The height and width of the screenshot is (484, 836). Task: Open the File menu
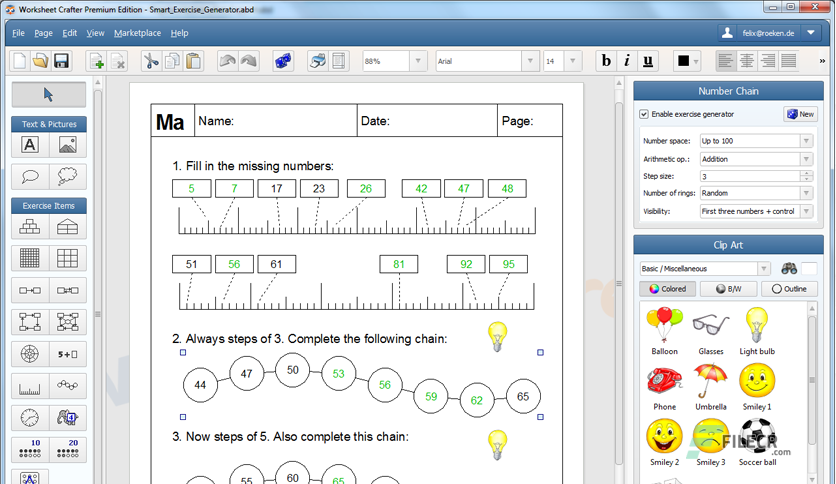click(x=18, y=33)
